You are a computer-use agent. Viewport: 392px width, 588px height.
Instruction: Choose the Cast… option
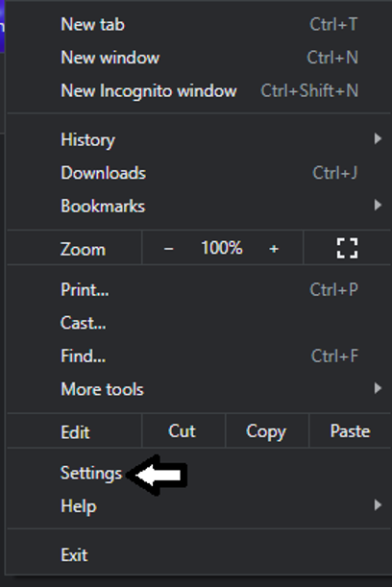coord(199,323)
